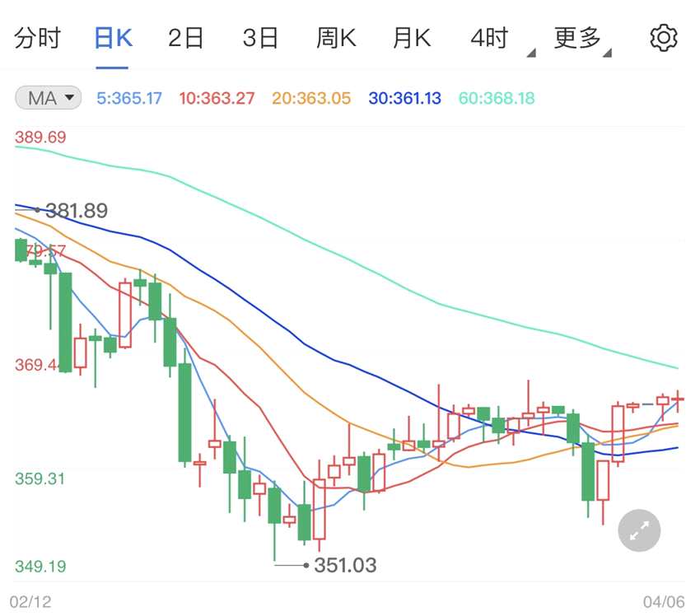700x616 pixels.
Task: Open chart settings gear icon
Action: coord(663,38)
